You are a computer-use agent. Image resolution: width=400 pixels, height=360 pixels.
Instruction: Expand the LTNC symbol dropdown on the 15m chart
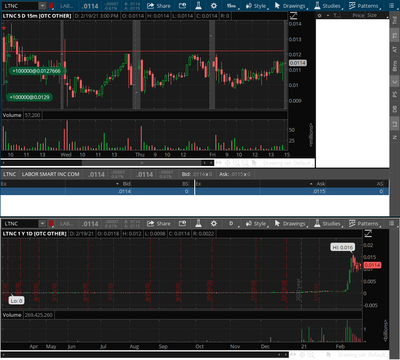[x=42, y=6]
